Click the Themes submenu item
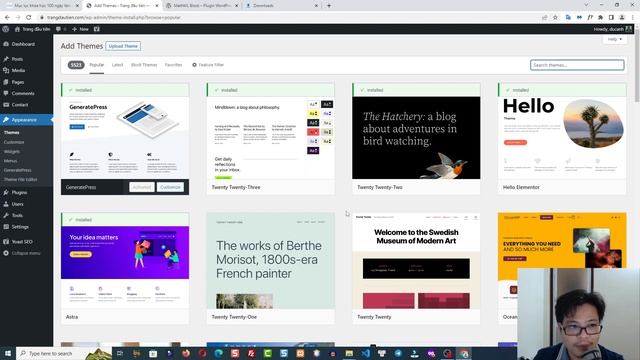This screenshot has width=640, height=360. [12, 133]
